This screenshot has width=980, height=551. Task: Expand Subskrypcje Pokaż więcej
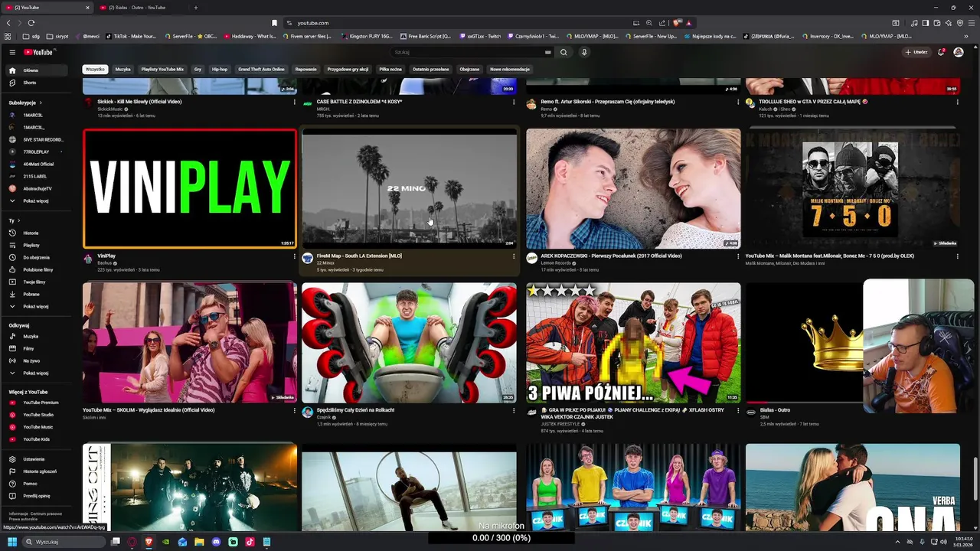coord(38,201)
